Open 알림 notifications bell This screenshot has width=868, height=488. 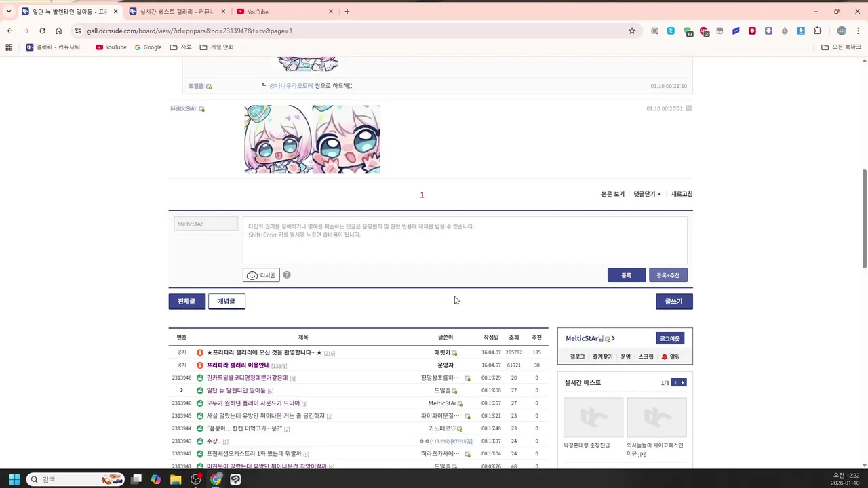point(671,357)
